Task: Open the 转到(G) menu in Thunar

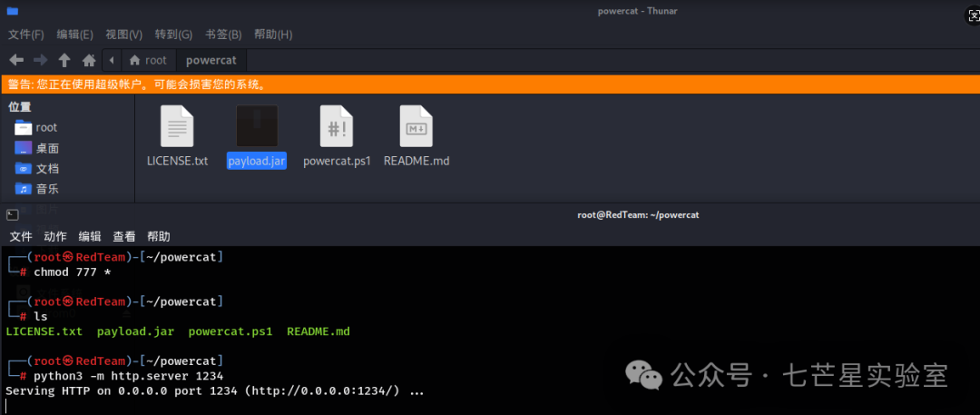Action: click(x=173, y=35)
